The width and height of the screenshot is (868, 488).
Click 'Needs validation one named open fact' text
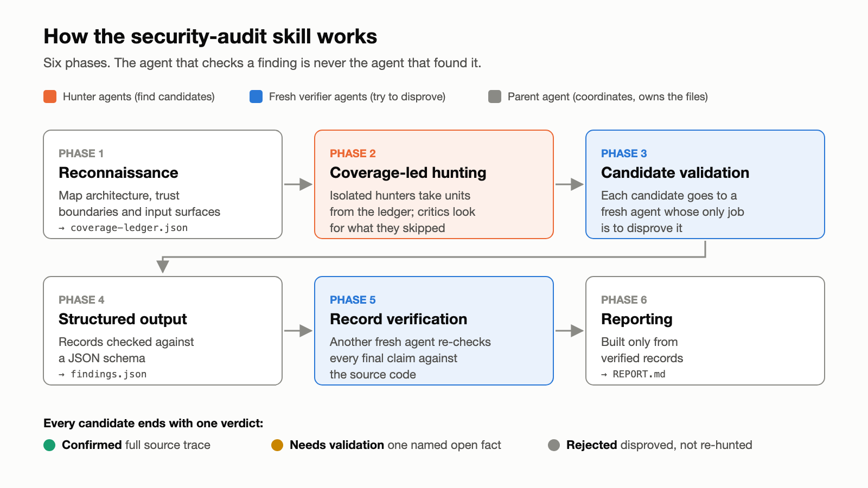395,445
